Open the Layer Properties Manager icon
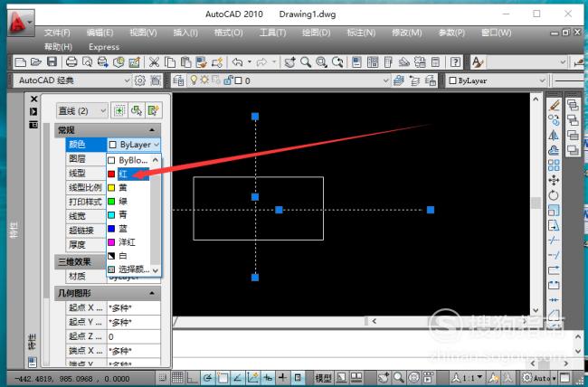The width and height of the screenshot is (588, 387). [x=178, y=80]
